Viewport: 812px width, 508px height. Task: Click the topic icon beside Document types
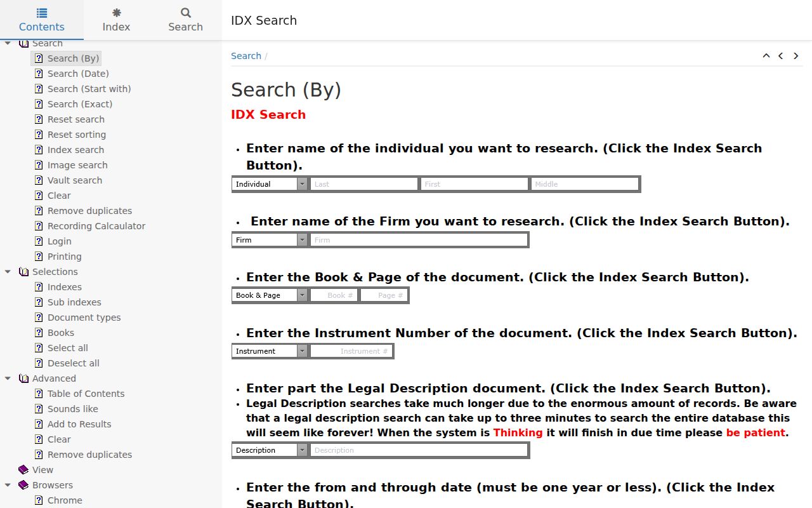(39, 317)
